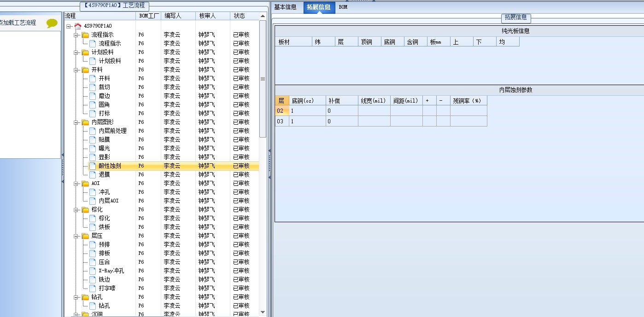Viewport: 644px width, 317px height.
Task: Click the 含铜 column header
Action: [416, 42]
